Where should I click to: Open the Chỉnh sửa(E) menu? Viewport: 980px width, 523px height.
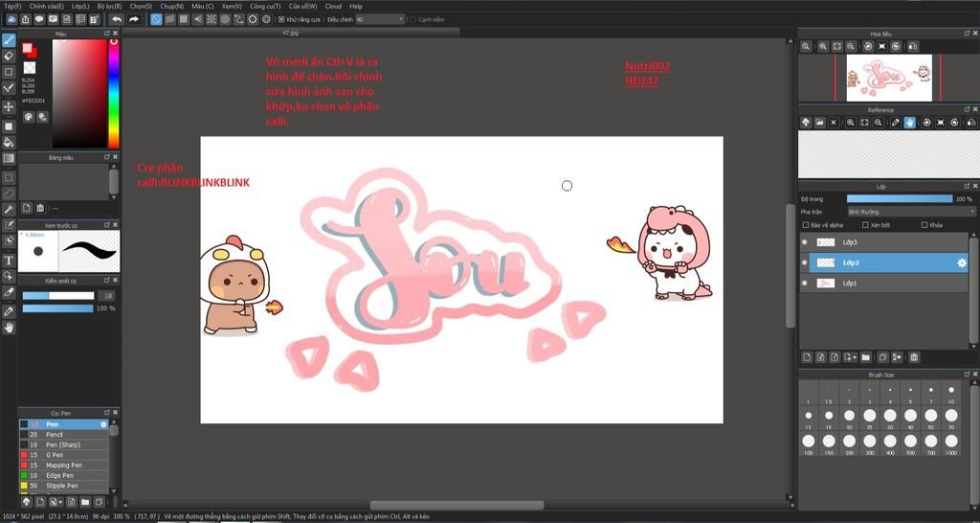coord(46,6)
